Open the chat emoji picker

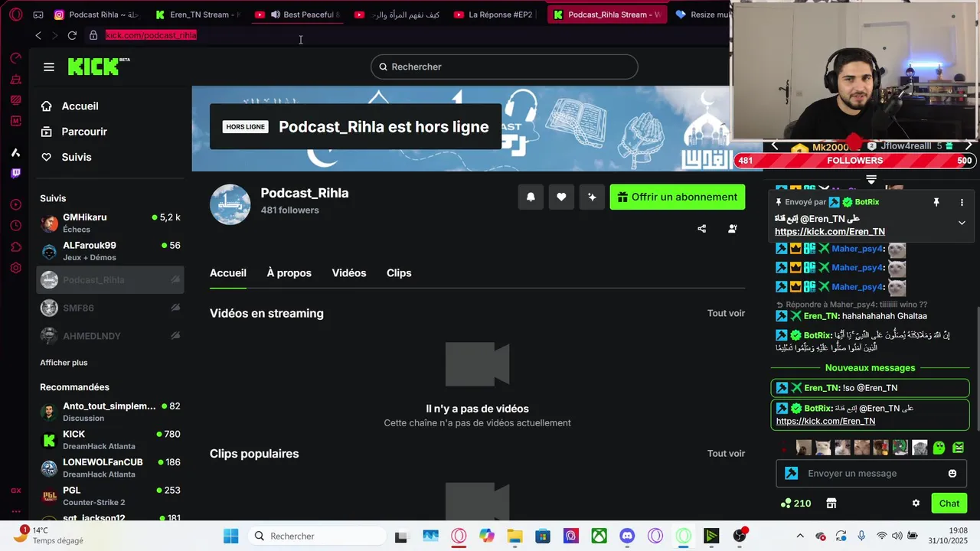pos(952,474)
